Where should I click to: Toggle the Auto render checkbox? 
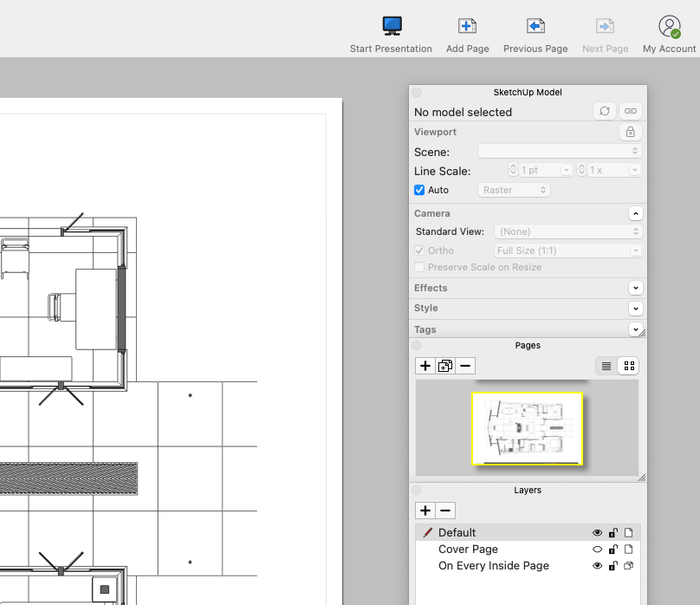[419, 190]
